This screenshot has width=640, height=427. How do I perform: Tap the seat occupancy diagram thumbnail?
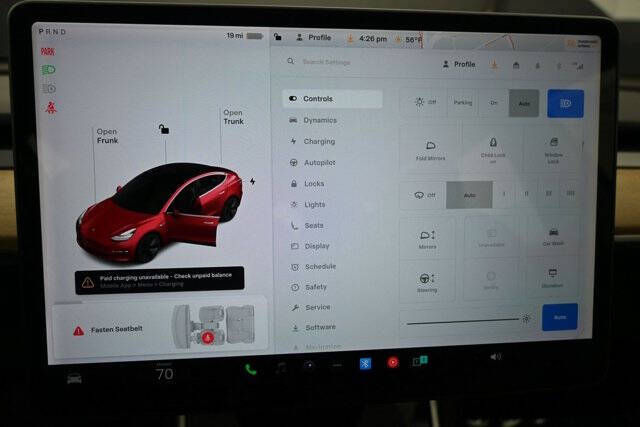[213, 325]
